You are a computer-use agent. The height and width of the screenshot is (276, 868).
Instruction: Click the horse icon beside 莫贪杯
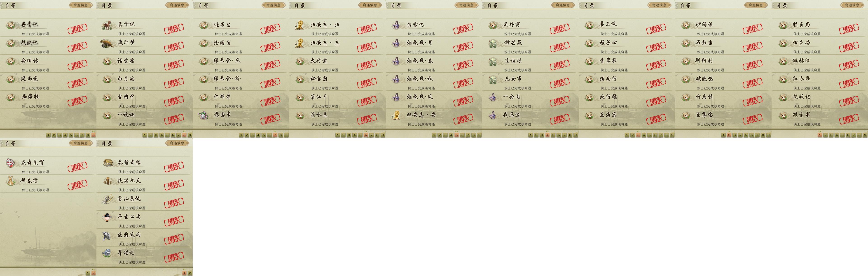pos(107,25)
